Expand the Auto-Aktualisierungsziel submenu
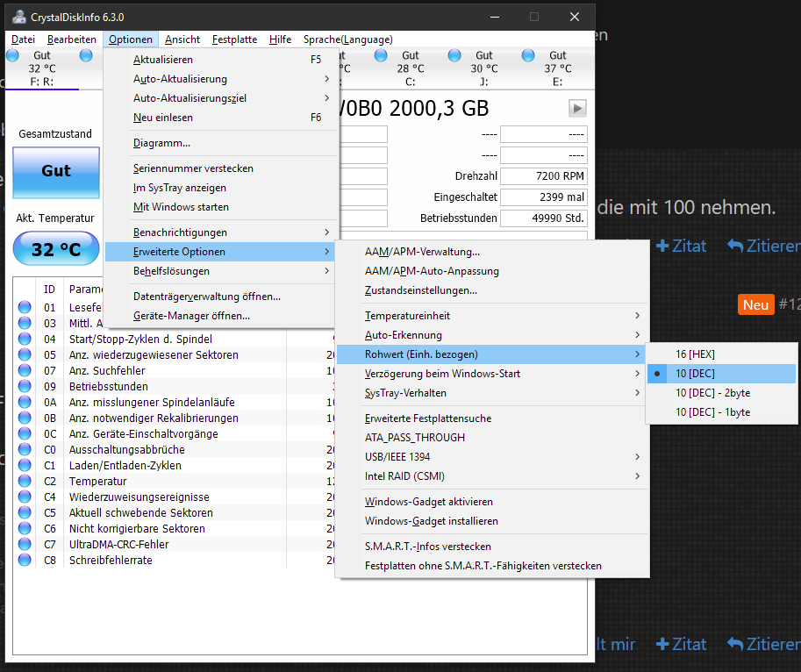This screenshot has height=672, width=801. tap(221, 98)
